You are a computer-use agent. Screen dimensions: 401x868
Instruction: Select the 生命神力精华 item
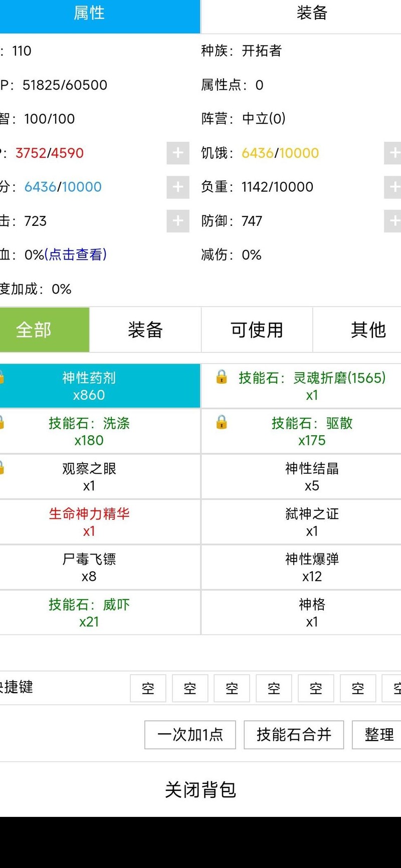pos(89,522)
